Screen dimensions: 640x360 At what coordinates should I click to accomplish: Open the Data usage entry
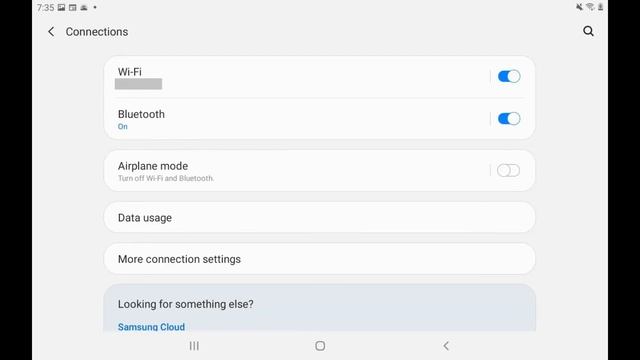click(320, 218)
